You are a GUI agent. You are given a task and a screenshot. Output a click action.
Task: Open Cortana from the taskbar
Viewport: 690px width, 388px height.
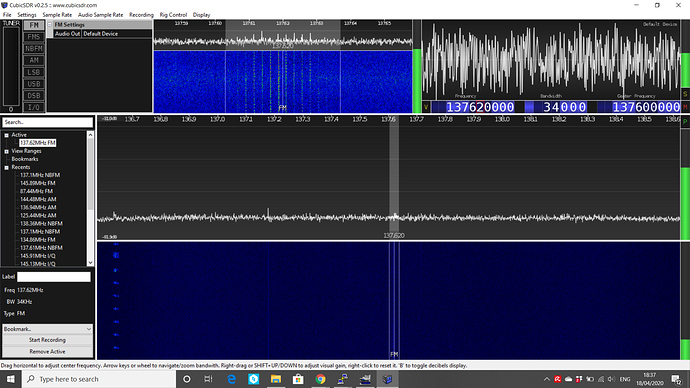point(187,379)
